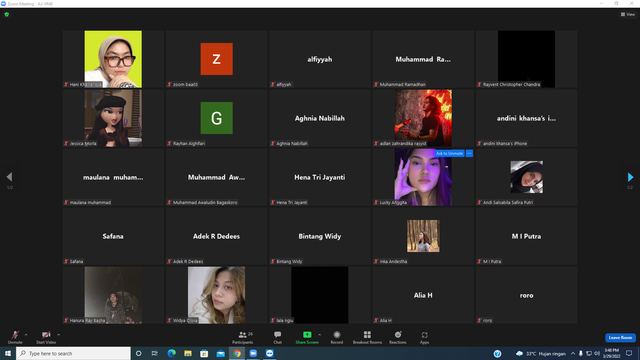Viewport: 640px width, 360px height.
Task: Open the View layout menu
Action: pos(628,14)
